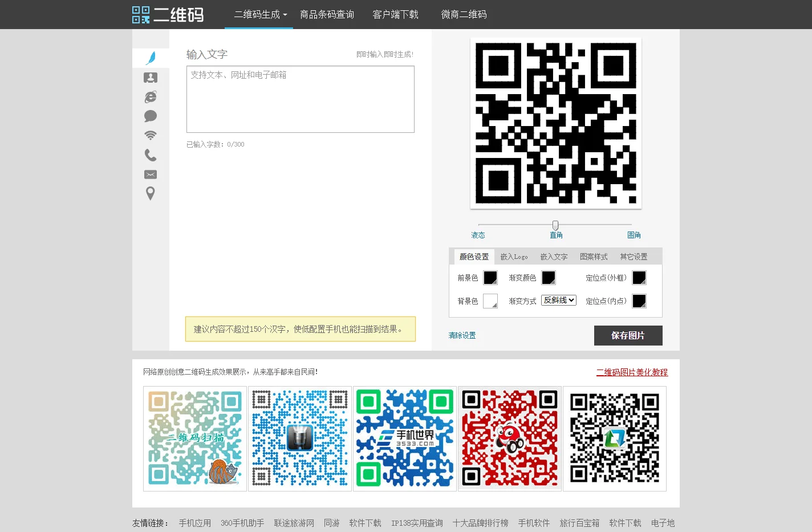Screen dimensions: 812x532
Task: Select the 圆角 style label
Action: (634, 235)
